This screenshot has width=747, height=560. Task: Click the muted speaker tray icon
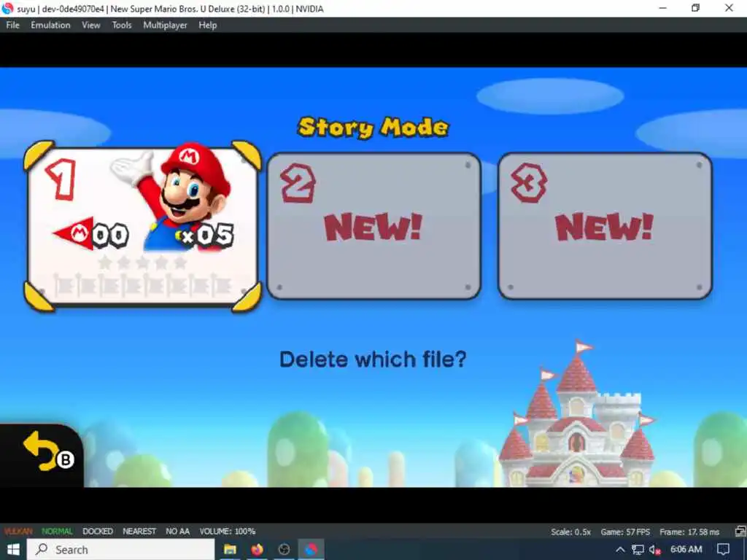point(655,550)
